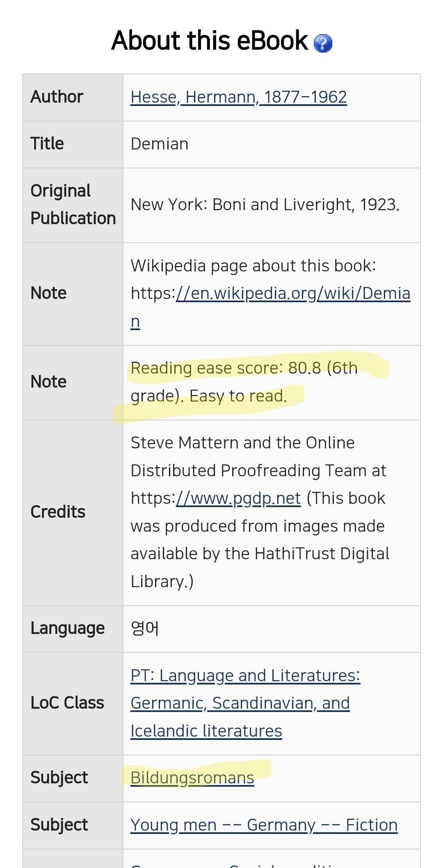Click the New York: Boni and Liveright text
This screenshot has height=868, width=443.
(265, 204)
